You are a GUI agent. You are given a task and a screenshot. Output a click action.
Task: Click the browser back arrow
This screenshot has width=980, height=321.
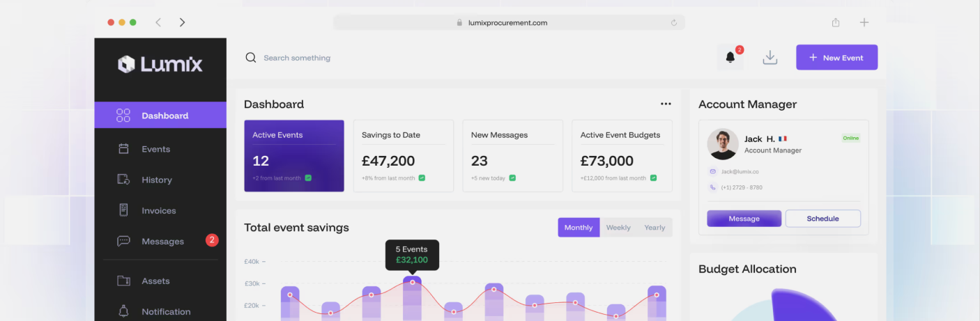click(x=158, y=22)
